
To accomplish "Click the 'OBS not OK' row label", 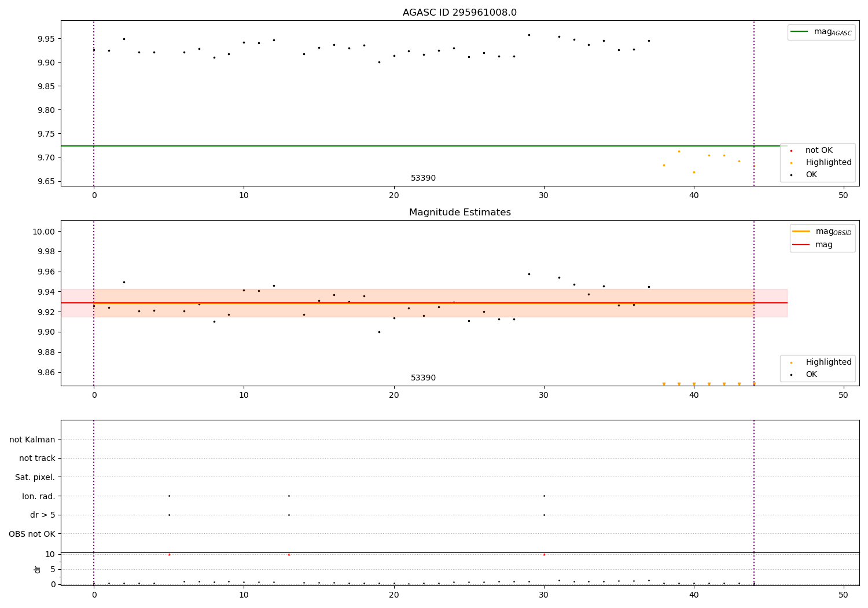I will click(32, 534).
